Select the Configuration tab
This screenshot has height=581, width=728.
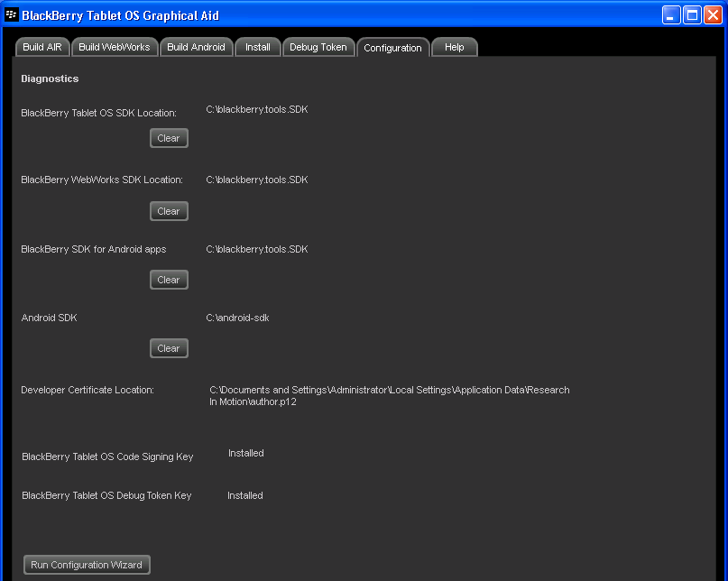392,48
